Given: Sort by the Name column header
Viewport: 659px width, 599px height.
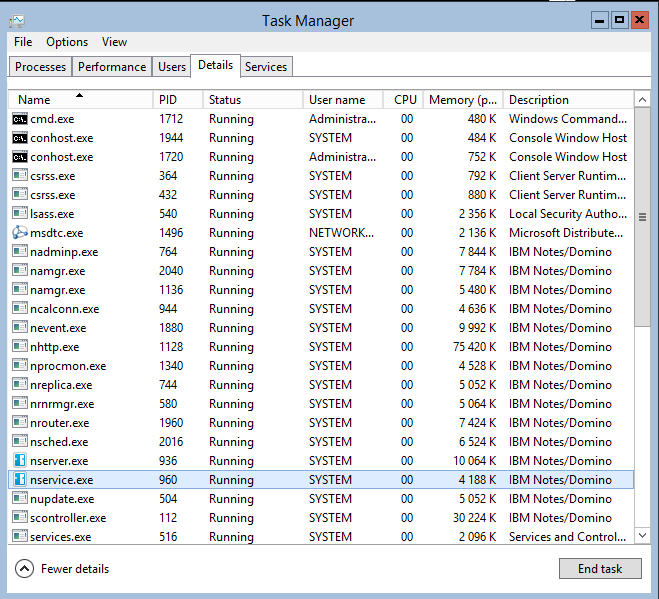Looking at the screenshot, I should coord(80,100).
